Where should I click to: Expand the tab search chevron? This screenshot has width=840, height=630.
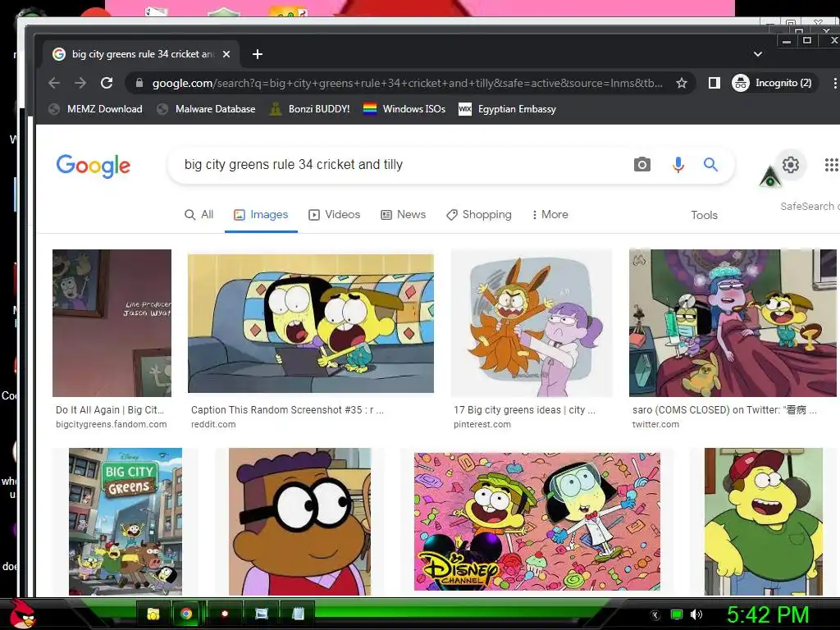757,54
